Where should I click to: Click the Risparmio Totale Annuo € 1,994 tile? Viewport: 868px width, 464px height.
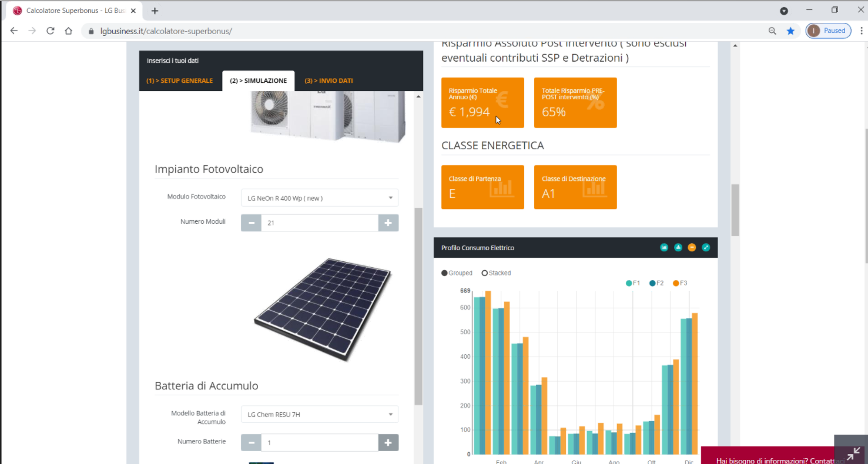coord(482,102)
